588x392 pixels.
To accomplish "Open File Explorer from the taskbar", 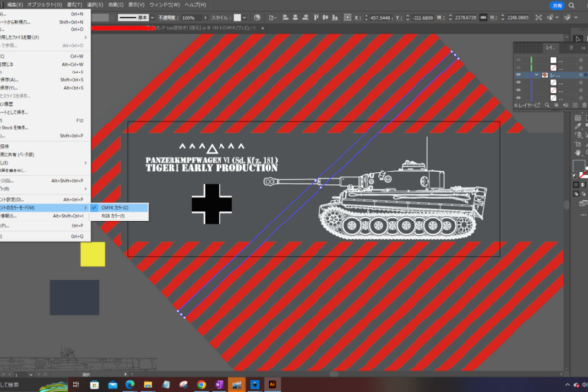I will point(148,385).
